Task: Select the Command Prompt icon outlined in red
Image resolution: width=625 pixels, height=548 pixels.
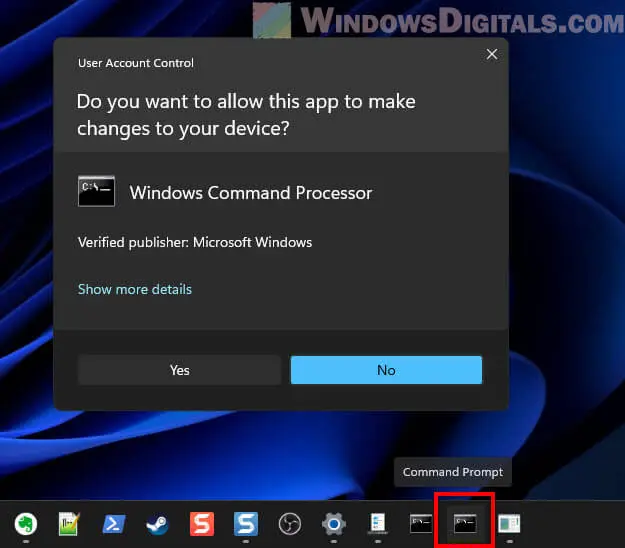Action: (465, 523)
